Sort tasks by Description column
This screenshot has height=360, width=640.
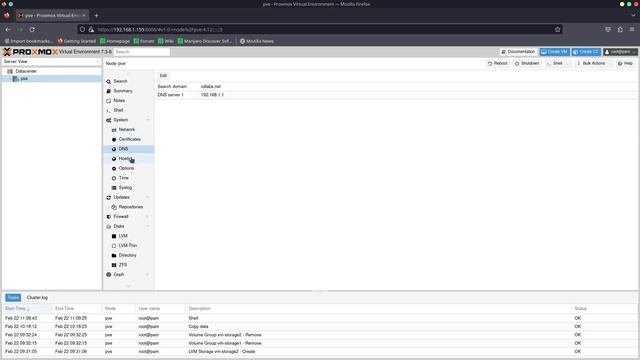[x=378, y=309]
